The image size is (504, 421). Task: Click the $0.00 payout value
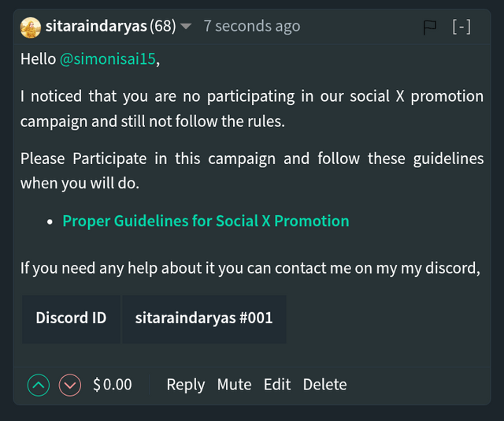point(113,385)
